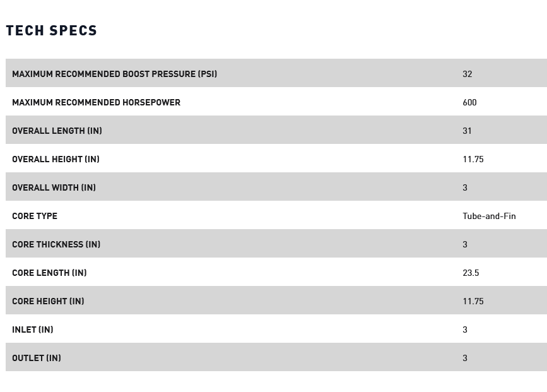Click the TECH SPECS heading
This screenshot has width=547, height=392.
pyautogui.click(x=52, y=30)
